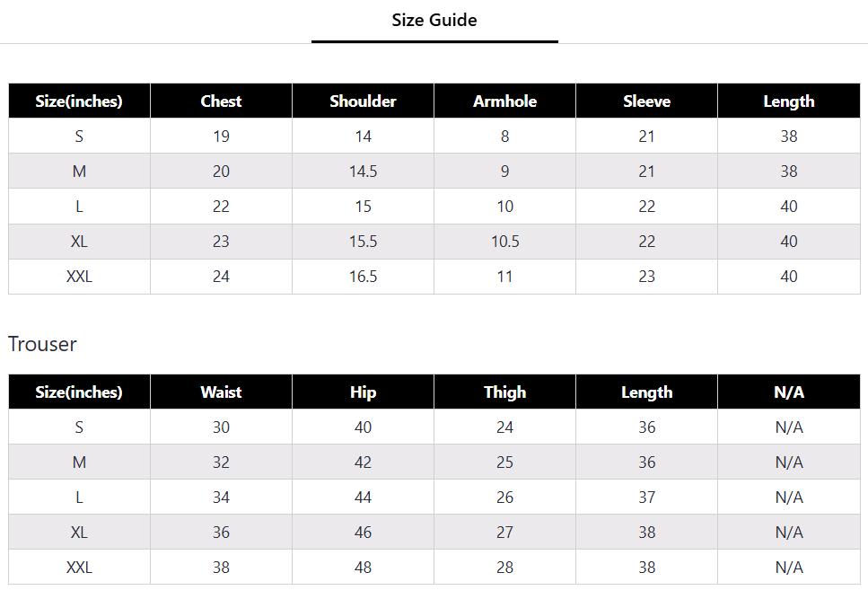Screen dimensions: 868x599
Task: Select XXL row in shirt table
Action: 434,277
